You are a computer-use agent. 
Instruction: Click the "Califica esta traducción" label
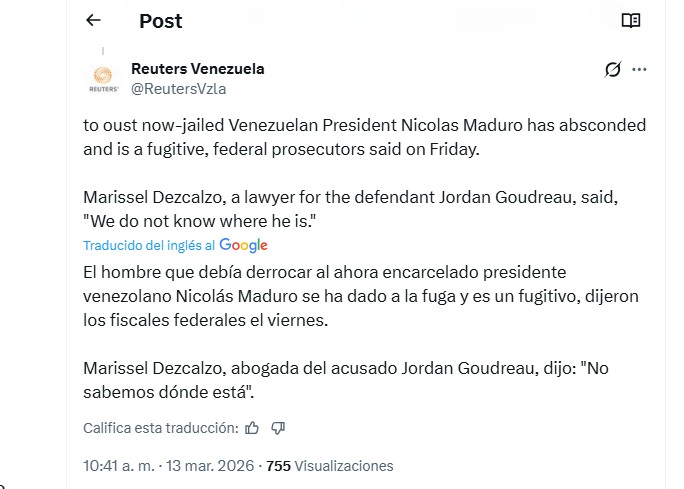point(160,428)
